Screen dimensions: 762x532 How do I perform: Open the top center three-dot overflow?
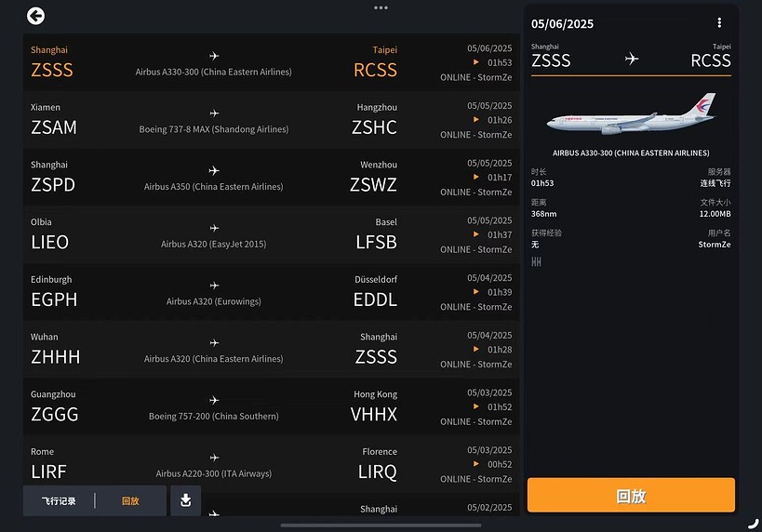[381, 7]
